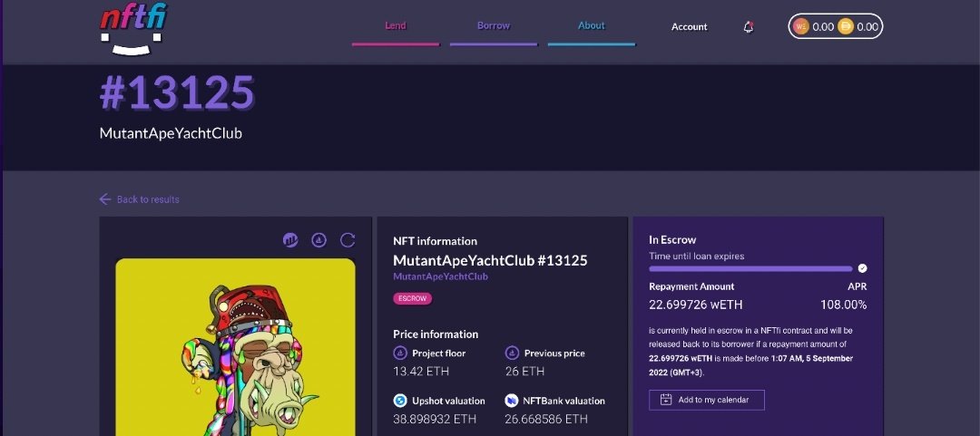Viewport: 980px width, 436px height.
Task: Open notifications bell
Action: coord(748,27)
